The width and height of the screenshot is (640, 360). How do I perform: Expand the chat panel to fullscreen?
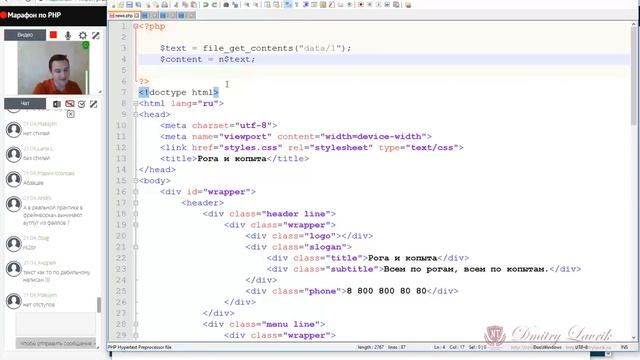[93, 104]
